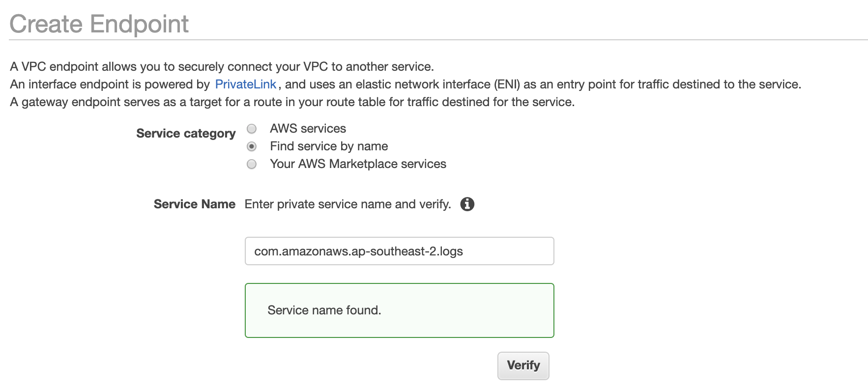Click the divider line under Create Endpoint
The image size is (868, 391).
437,40
